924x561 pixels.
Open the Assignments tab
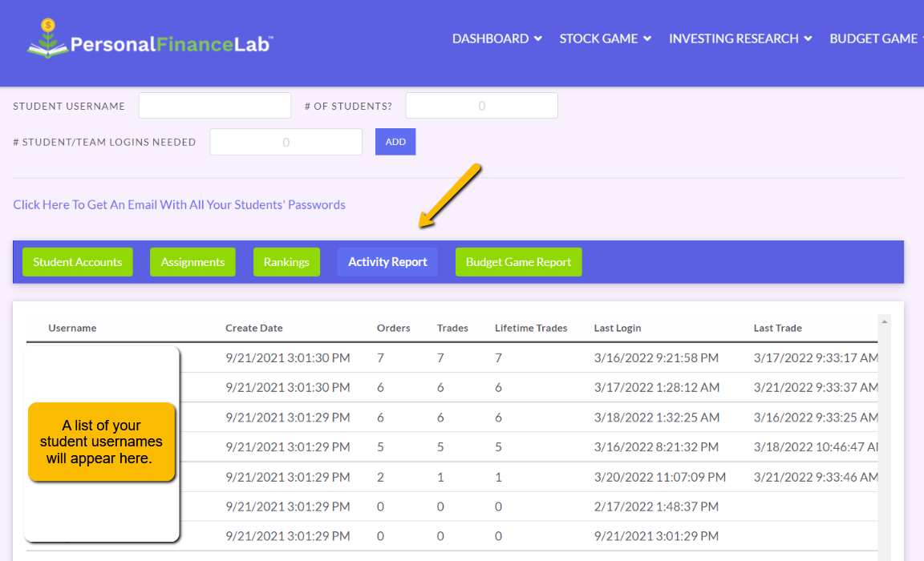tap(192, 262)
